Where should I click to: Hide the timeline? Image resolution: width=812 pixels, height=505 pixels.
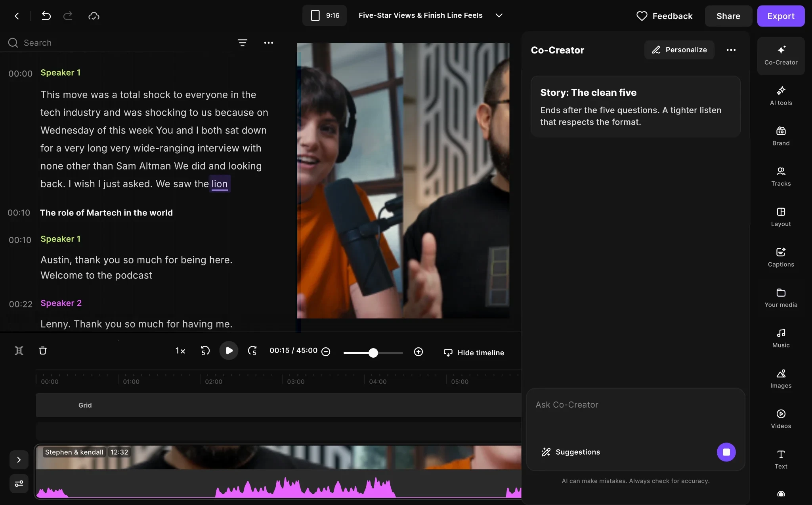(474, 353)
